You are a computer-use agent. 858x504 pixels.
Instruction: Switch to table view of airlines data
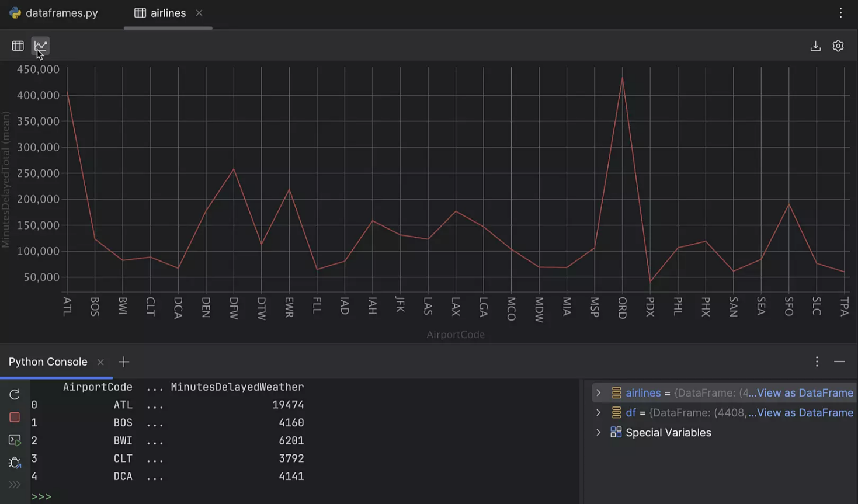click(x=18, y=46)
